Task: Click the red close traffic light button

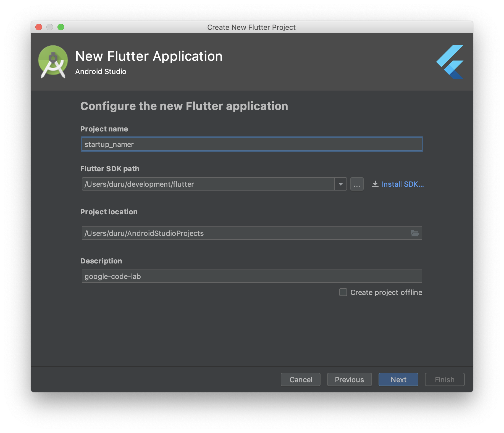Action: 39,27
